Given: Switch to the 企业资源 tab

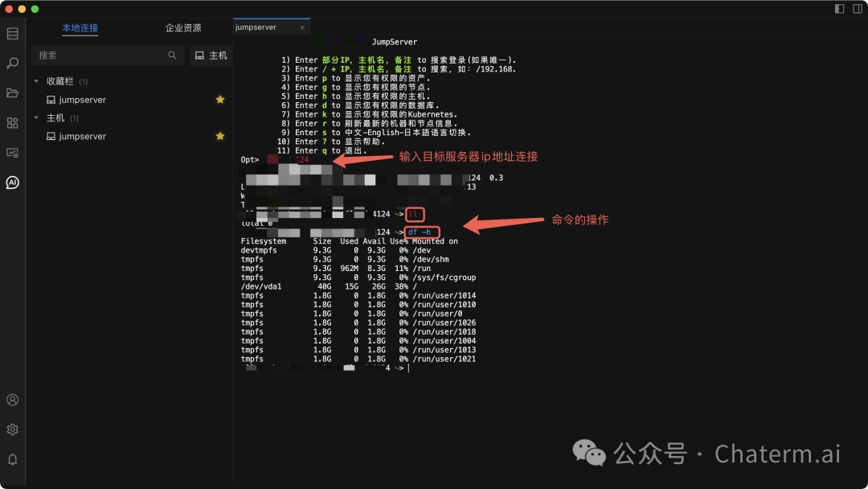Looking at the screenshot, I should tap(186, 27).
